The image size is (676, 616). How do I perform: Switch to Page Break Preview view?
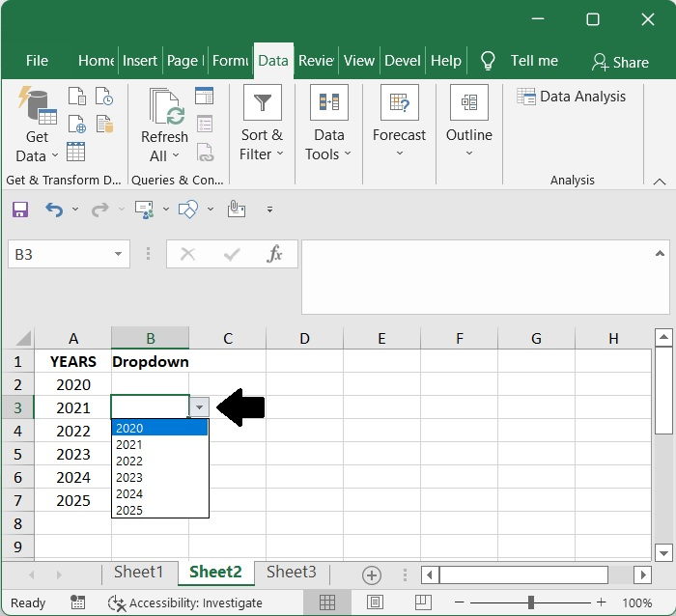[423, 602]
